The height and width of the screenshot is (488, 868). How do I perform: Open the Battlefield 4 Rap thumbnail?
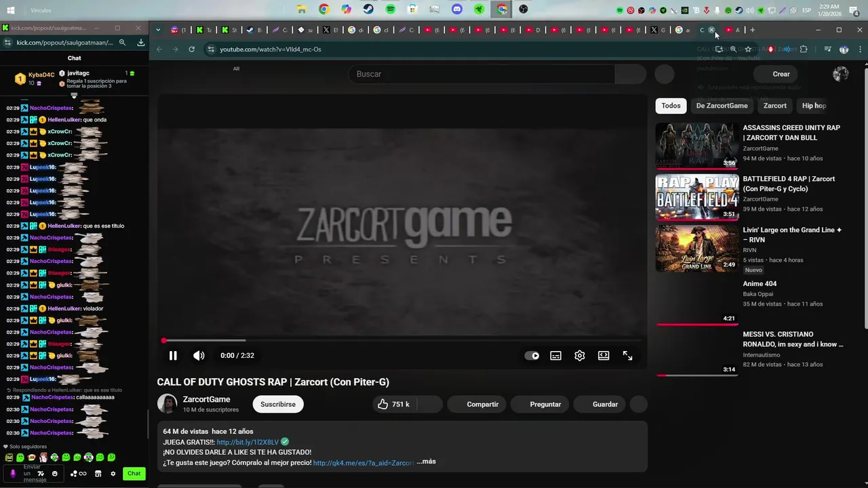click(697, 197)
